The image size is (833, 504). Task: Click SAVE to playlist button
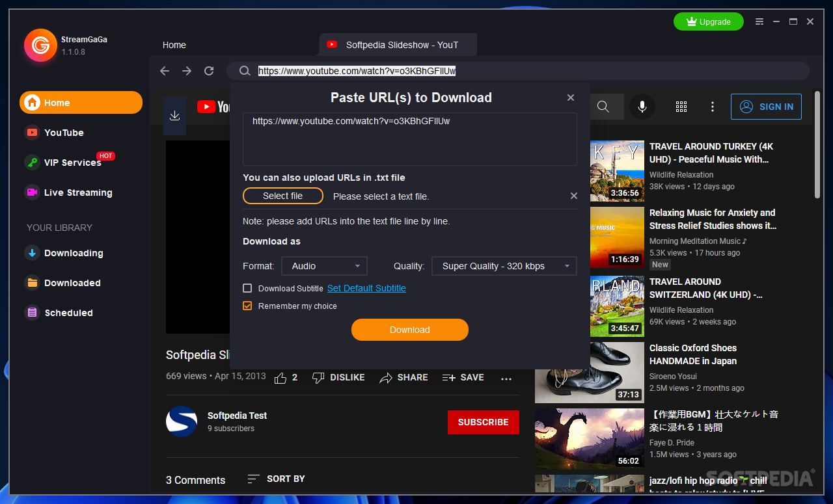[463, 377]
